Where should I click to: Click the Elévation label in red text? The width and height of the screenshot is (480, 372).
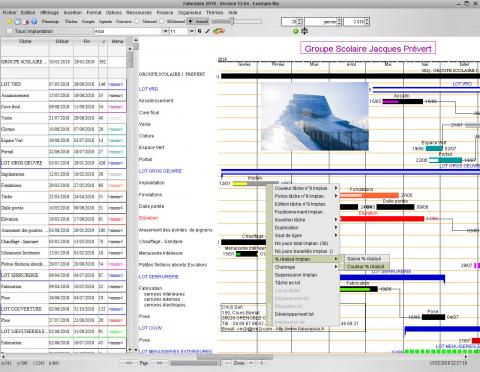pos(148,218)
